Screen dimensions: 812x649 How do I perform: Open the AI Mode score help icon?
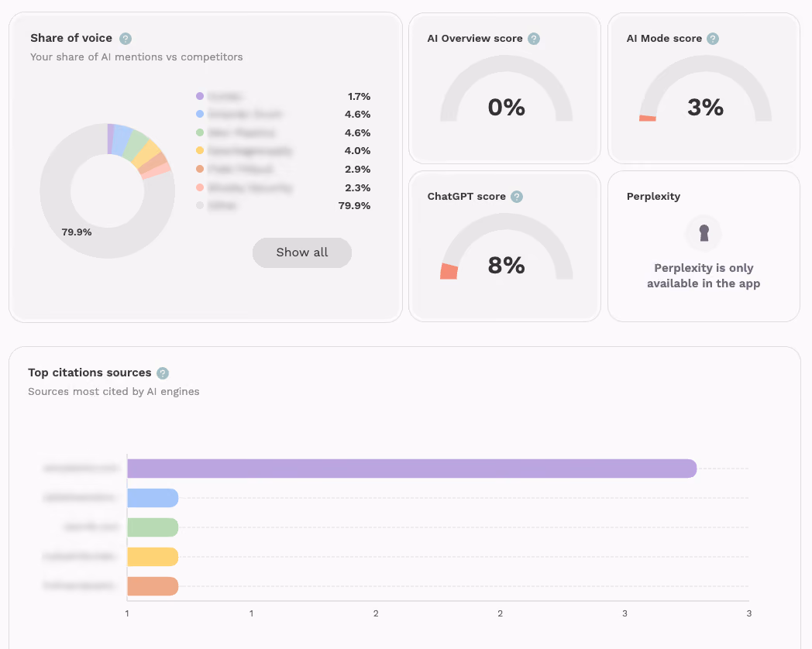713,39
